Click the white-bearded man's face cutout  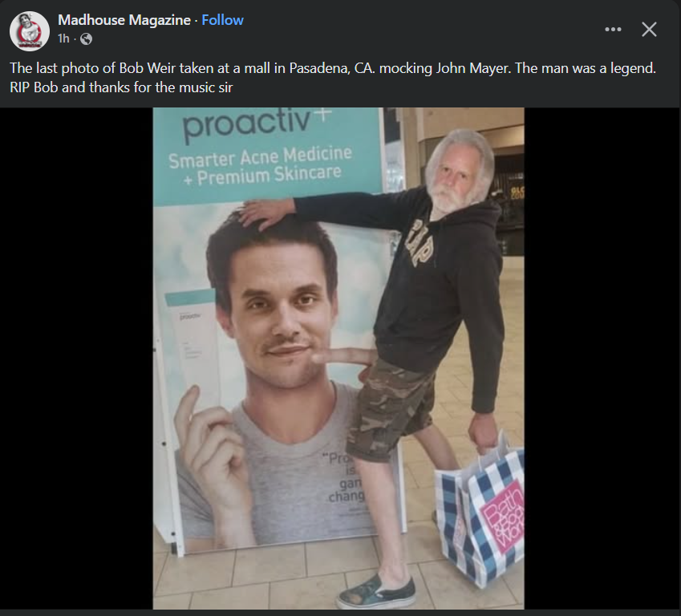459,174
